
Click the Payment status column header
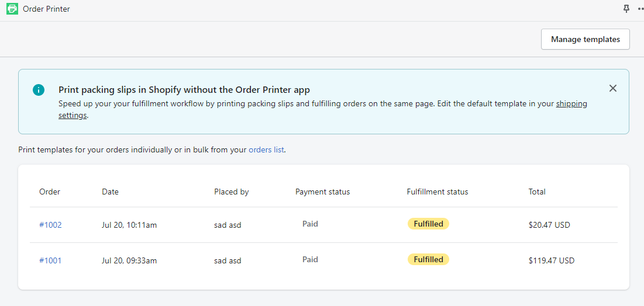(322, 192)
